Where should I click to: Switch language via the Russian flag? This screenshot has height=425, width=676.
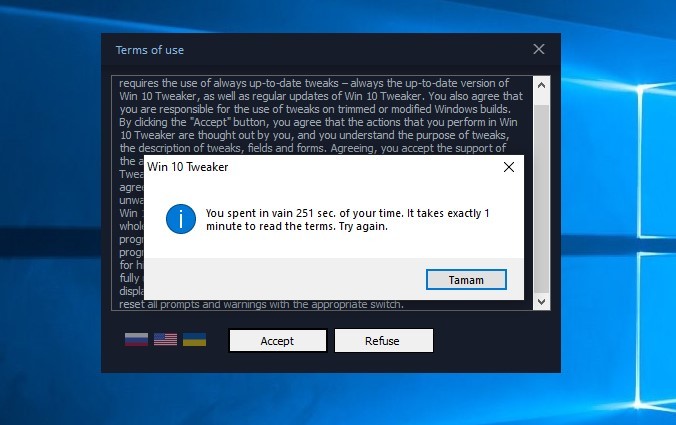pyautogui.click(x=136, y=339)
